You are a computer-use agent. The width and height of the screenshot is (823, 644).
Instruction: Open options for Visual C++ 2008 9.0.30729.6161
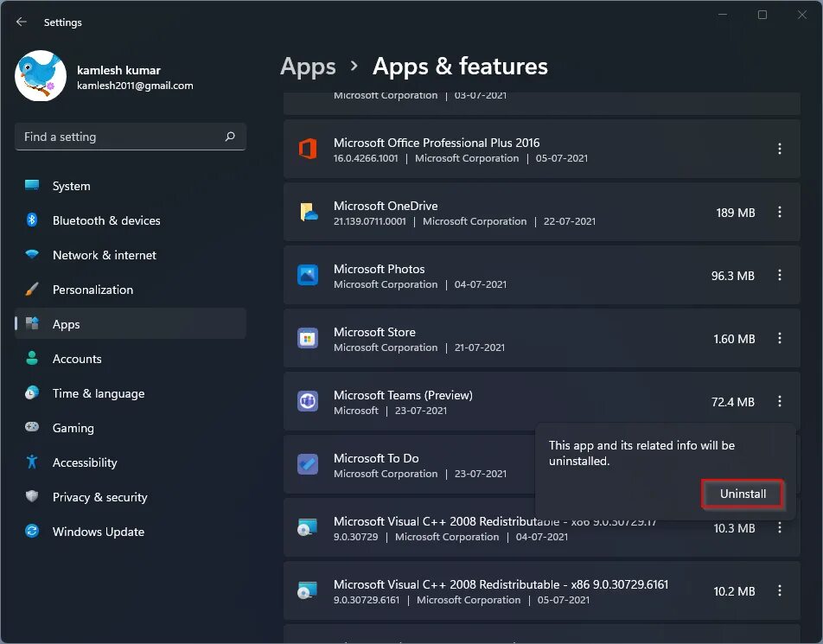780,591
